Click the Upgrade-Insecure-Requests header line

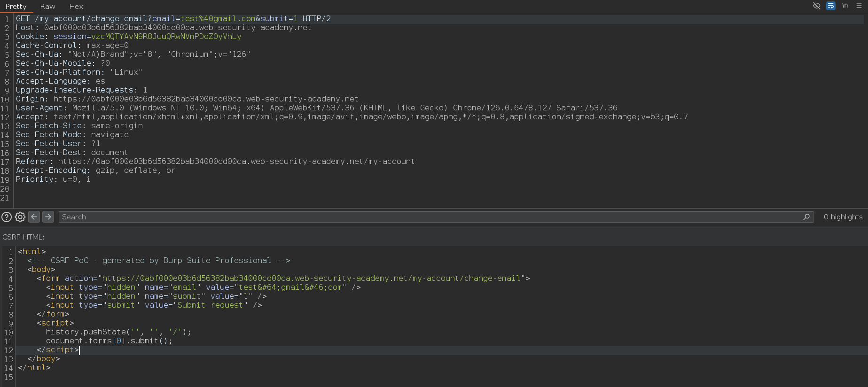pos(82,90)
